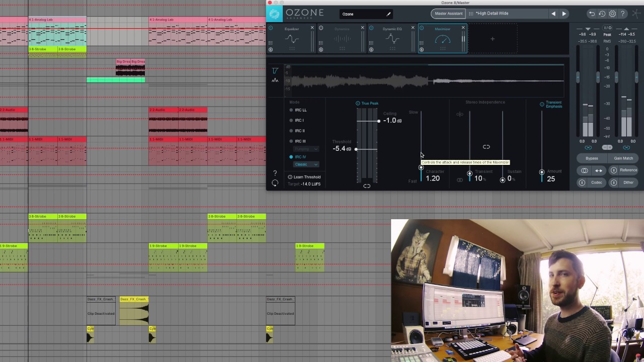Open Equalizer module preset list icon
This screenshot has width=644, height=362.
point(270,42)
